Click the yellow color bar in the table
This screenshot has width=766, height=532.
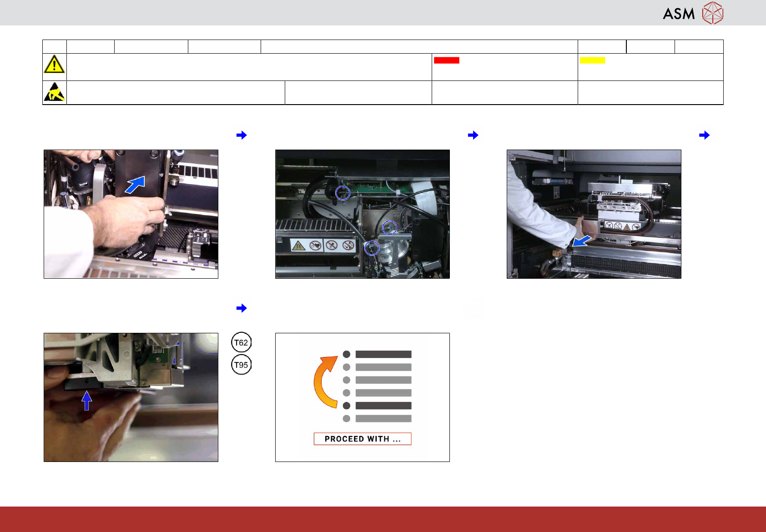click(x=592, y=60)
